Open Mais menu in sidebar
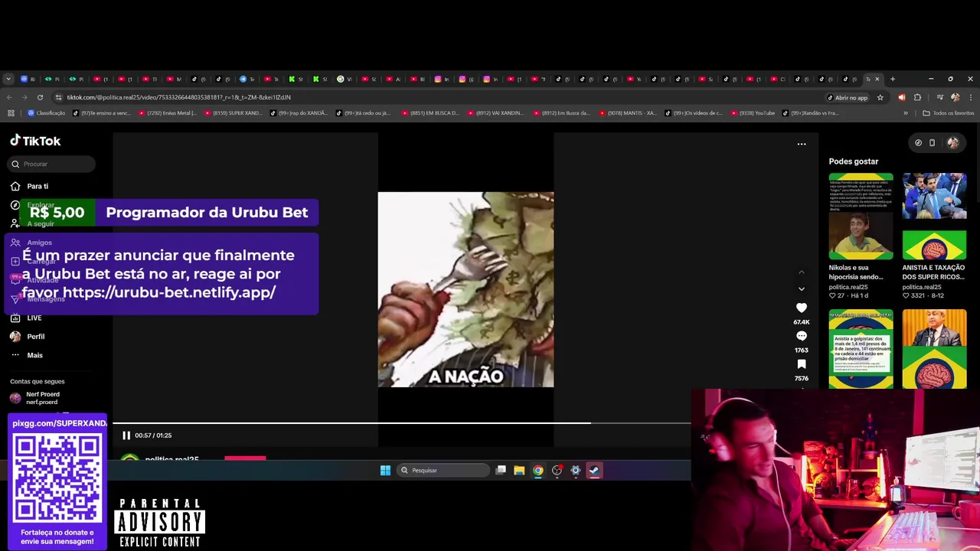 pyautogui.click(x=27, y=355)
